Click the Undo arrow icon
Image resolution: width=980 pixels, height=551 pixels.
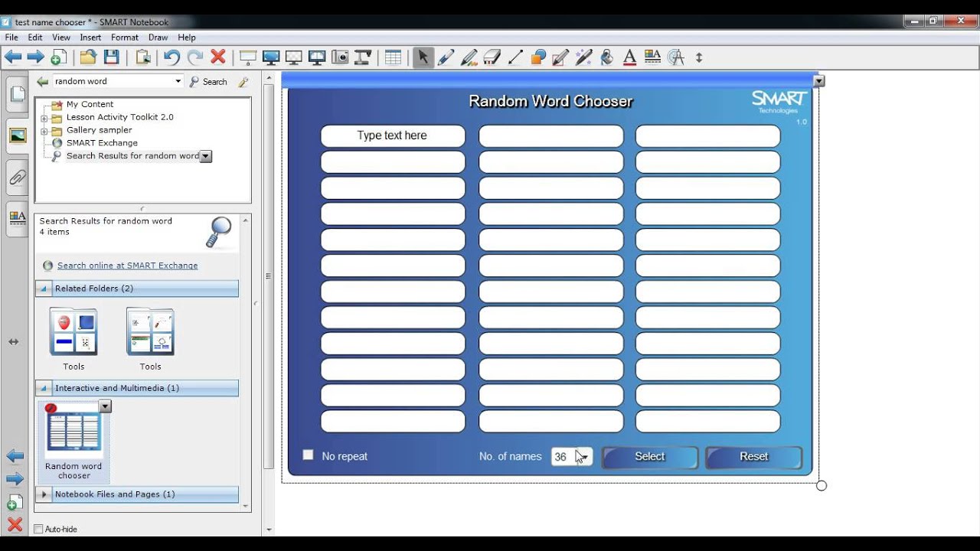click(171, 57)
